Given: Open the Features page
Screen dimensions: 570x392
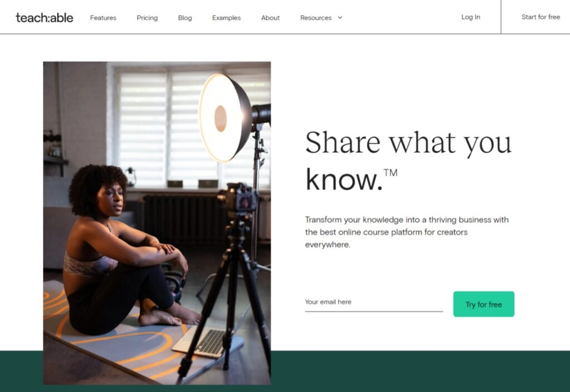Looking at the screenshot, I should tap(103, 18).
